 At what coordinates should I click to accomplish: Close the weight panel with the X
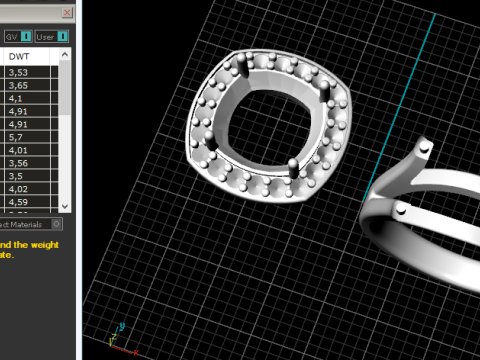pos(67,13)
